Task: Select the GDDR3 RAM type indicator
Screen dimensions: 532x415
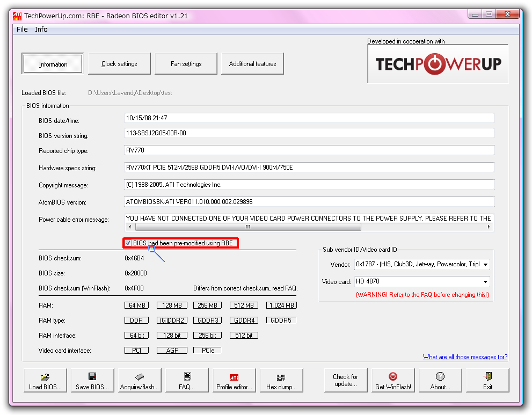Action: [x=207, y=321]
